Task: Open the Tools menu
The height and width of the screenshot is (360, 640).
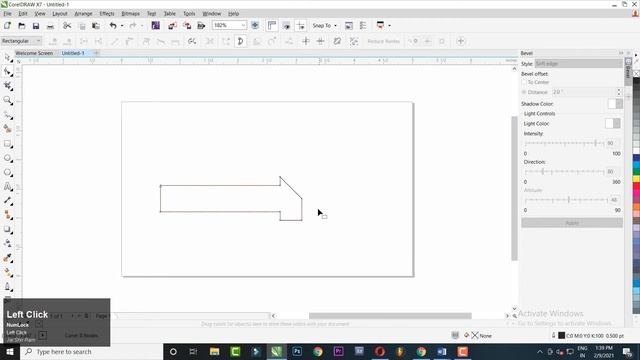Action: point(189,13)
